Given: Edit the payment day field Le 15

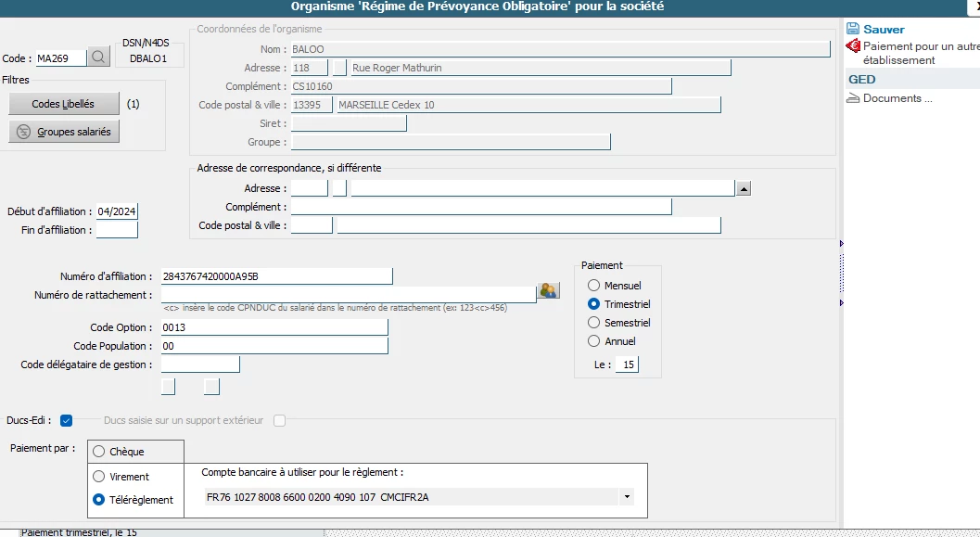Looking at the screenshot, I should (627, 364).
